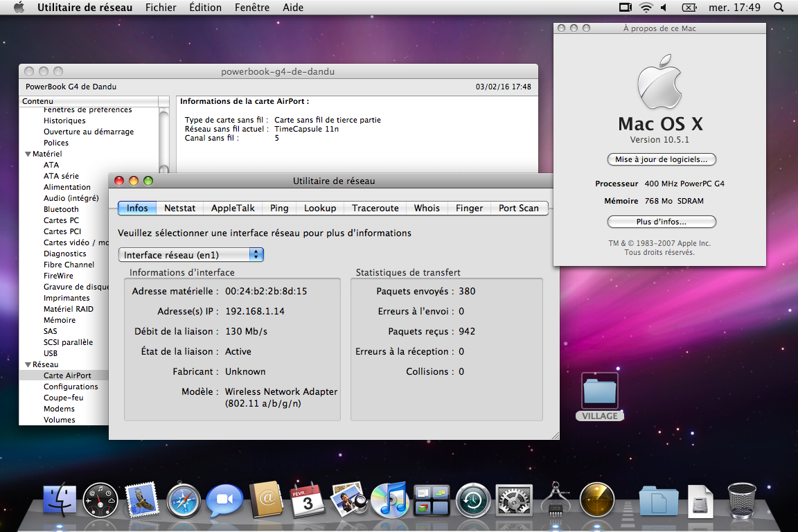This screenshot has width=798, height=532.
Task: Open the Port Scan tab
Action: [x=519, y=209]
